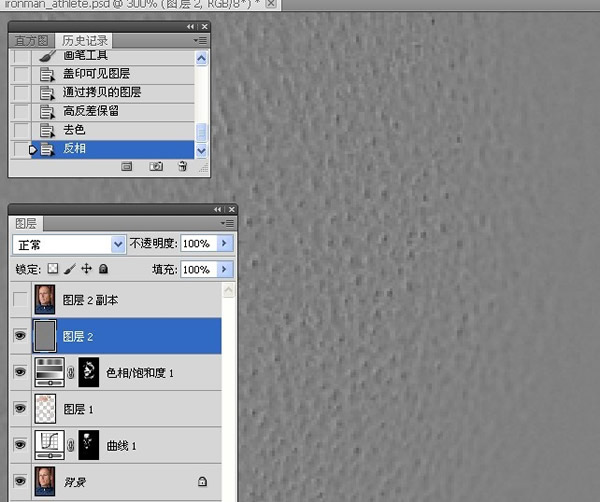This screenshot has height=502, width=600.
Task: Select the Hue/Saturation adjustment layer icon
Action: (49, 372)
